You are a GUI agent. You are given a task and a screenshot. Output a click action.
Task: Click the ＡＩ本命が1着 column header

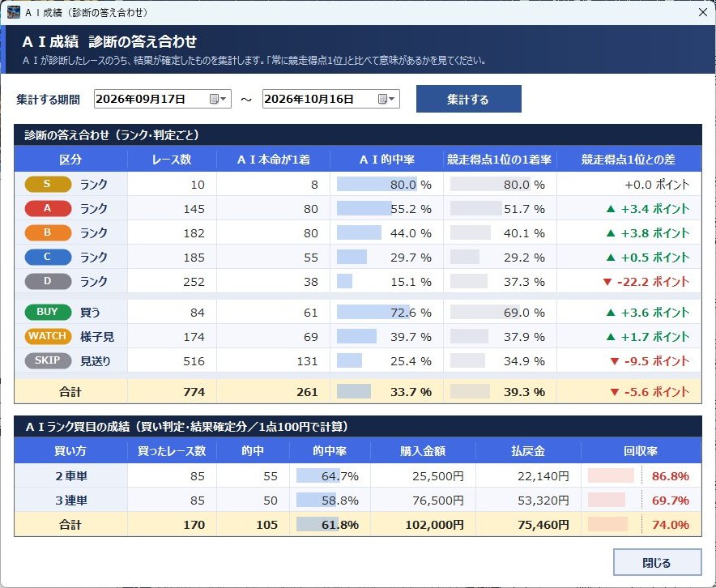pyautogui.click(x=273, y=160)
